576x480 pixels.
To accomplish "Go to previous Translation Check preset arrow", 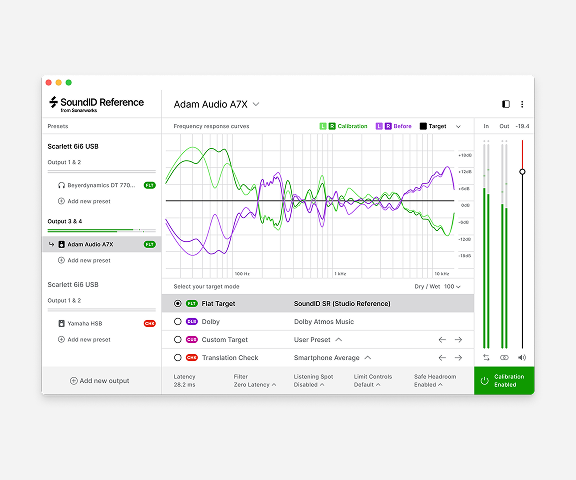I will (x=442, y=358).
